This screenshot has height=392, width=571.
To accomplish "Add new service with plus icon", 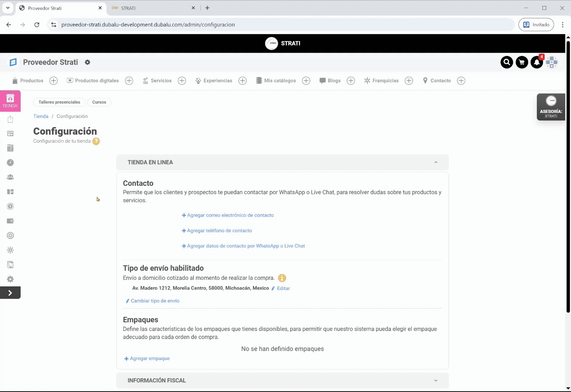I will pos(182,81).
